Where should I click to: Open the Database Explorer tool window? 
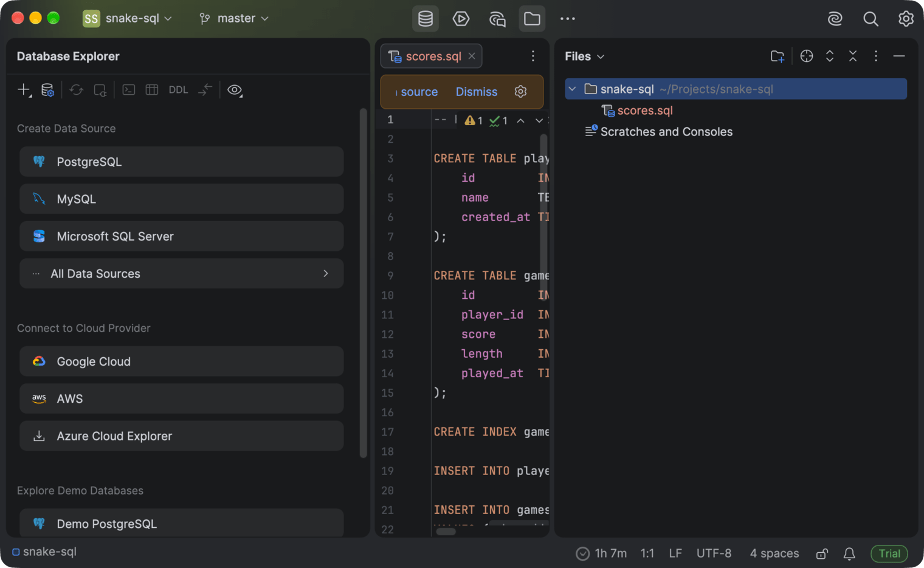426,19
